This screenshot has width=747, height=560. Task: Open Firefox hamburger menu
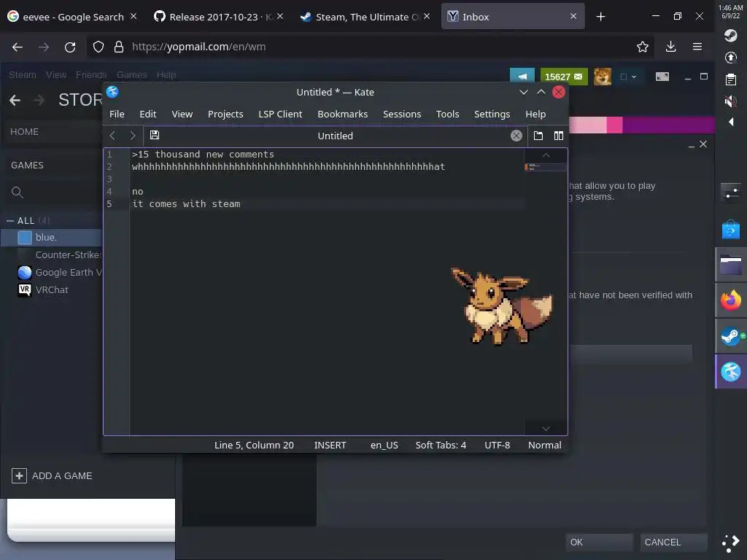pyautogui.click(x=697, y=47)
